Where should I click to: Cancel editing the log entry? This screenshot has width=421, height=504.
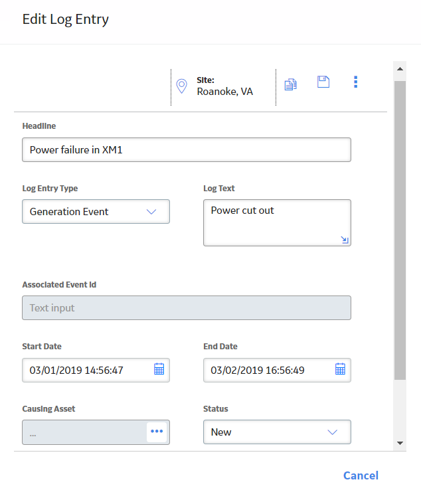(361, 475)
